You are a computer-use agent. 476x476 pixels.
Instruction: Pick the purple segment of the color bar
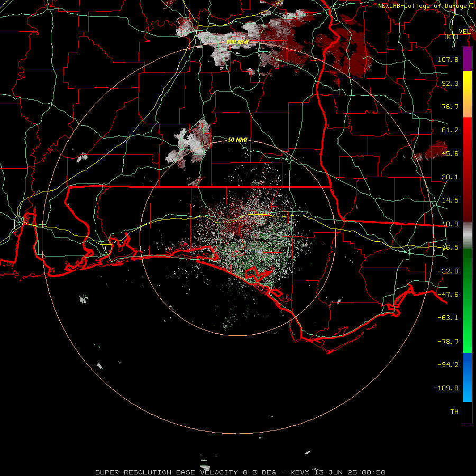tap(467, 59)
